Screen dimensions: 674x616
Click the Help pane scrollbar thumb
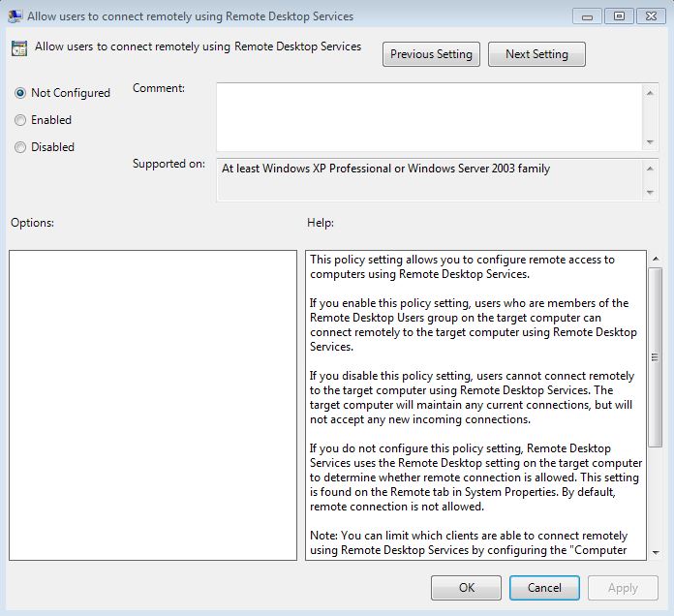point(655,357)
